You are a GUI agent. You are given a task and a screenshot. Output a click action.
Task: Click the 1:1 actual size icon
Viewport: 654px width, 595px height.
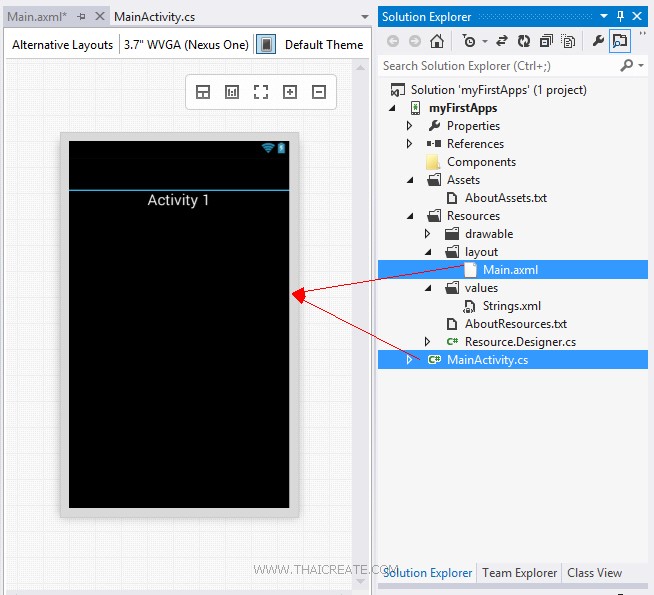[231, 92]
